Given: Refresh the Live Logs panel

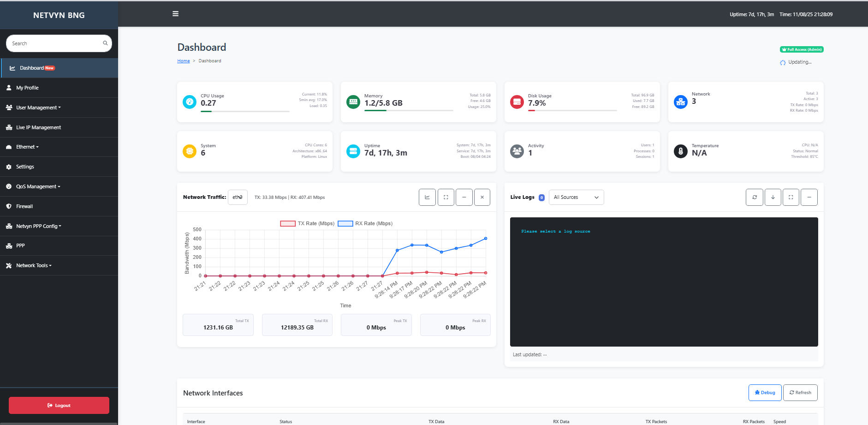Looking at the screenshot, I should click(755, 198).
